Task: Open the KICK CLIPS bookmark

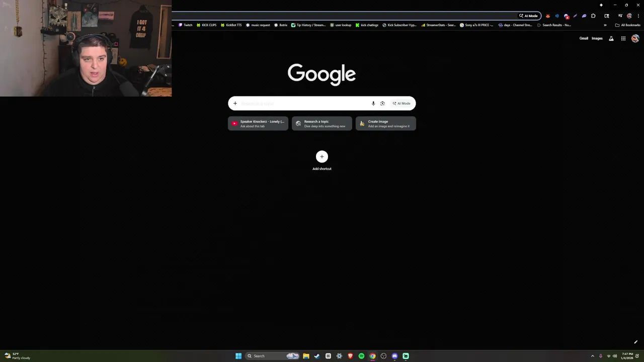Action: pos(206,25)
